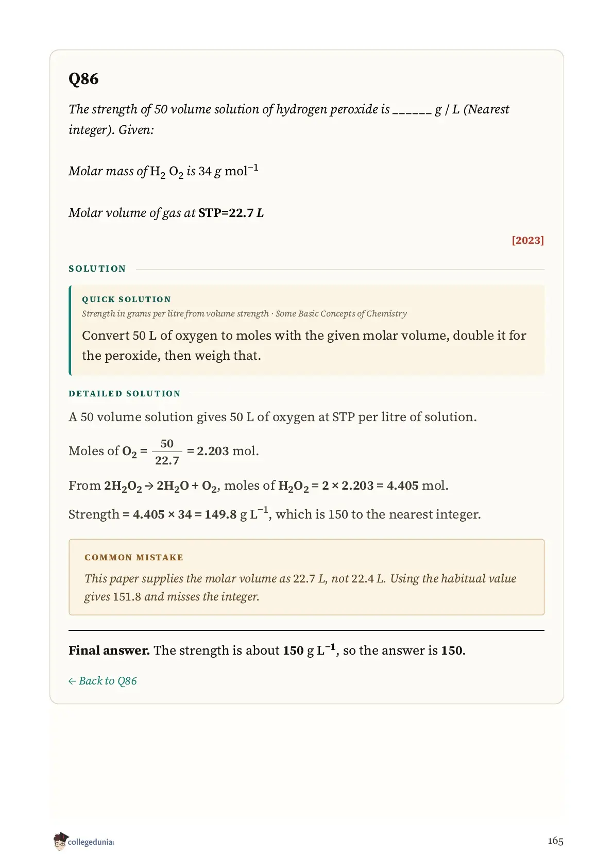Click the Some Basic Concepts of Chemistry topic
The width and height of the screenshot is (613, 868).
(x=341, y=314)
